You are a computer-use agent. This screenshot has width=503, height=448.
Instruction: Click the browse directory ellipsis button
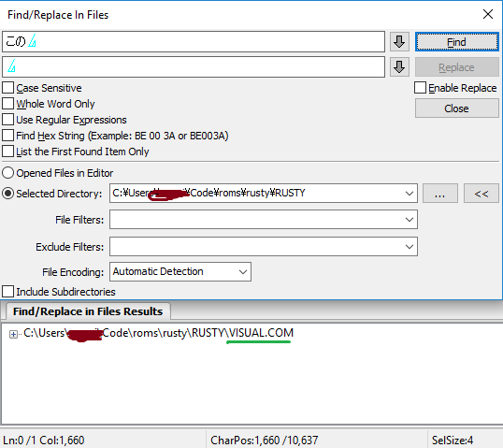tap(440, 194)
